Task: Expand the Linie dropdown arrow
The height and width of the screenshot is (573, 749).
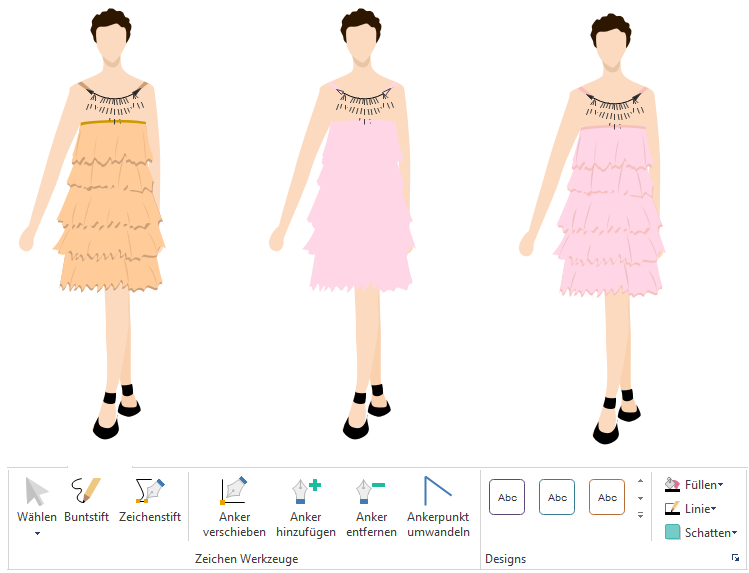Action: click(714, 509)
